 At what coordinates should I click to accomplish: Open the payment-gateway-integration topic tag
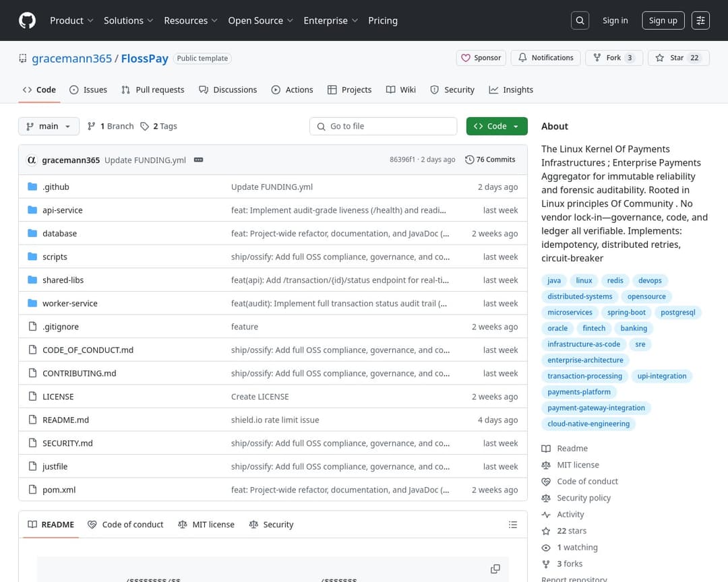pos(596,408)
